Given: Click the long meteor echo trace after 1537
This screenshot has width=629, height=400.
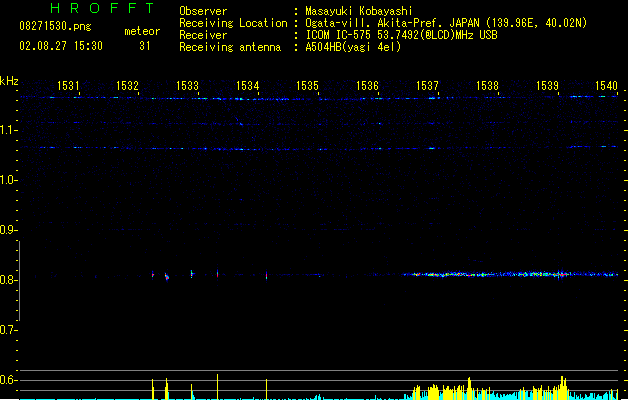Looking at the screenshot, I should coord(510,274).
